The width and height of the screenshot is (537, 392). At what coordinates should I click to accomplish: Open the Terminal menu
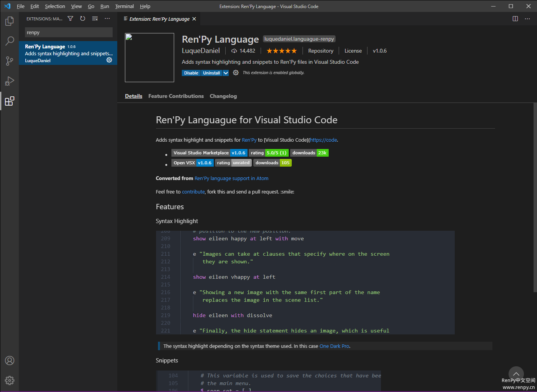pos(125,6)
